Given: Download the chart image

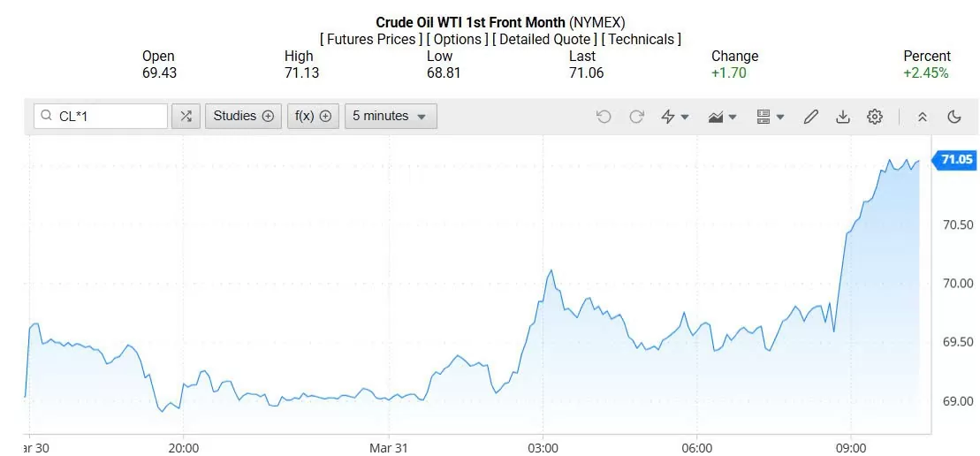Looking at the screenshot, I should [x=843, y=117].
